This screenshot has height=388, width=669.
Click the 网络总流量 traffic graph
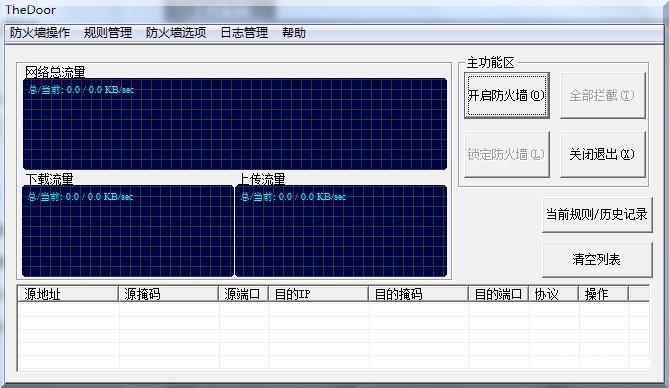(235, 124)
